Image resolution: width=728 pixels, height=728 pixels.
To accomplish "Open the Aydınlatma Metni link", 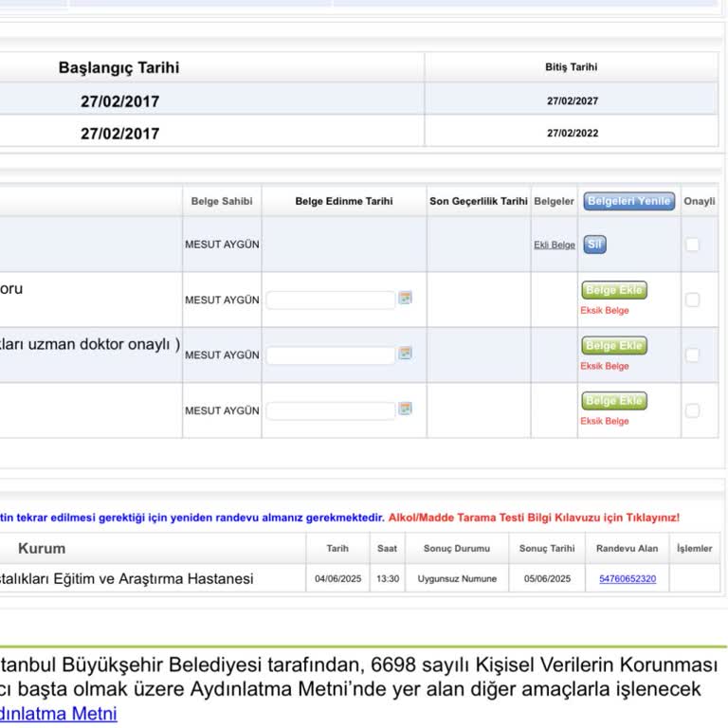I will (58, 713).
